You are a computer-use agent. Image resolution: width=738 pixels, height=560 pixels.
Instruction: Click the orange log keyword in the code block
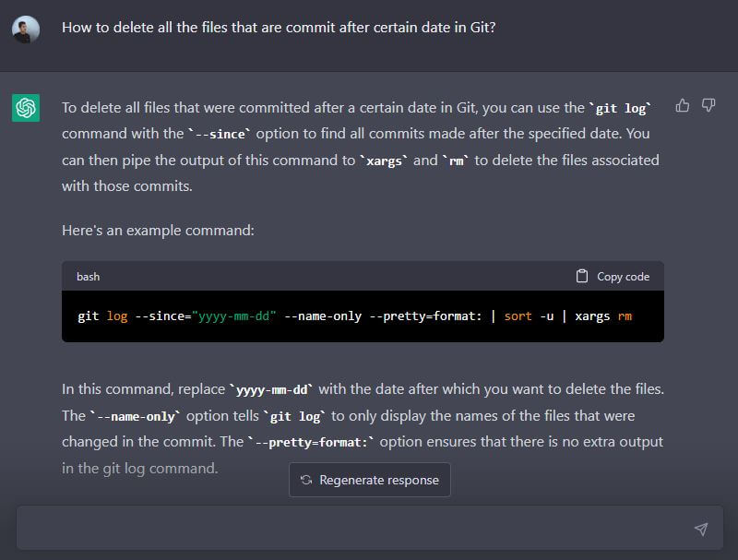117,316
